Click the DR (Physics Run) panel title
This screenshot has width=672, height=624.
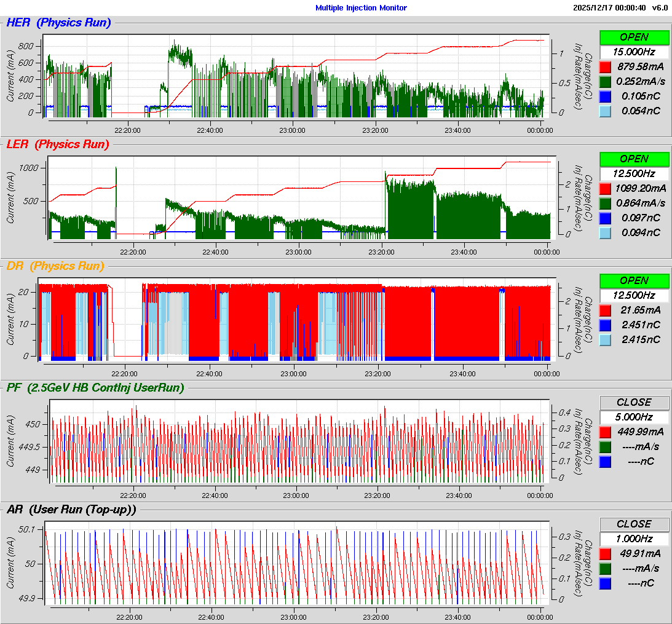55,266
